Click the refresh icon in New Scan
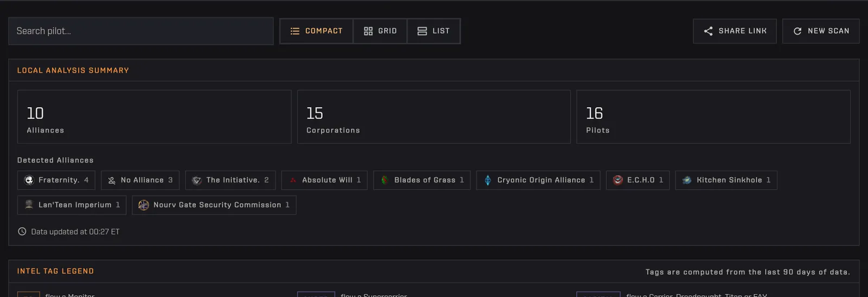Screen dimensions: 868x297 point(797,31)
